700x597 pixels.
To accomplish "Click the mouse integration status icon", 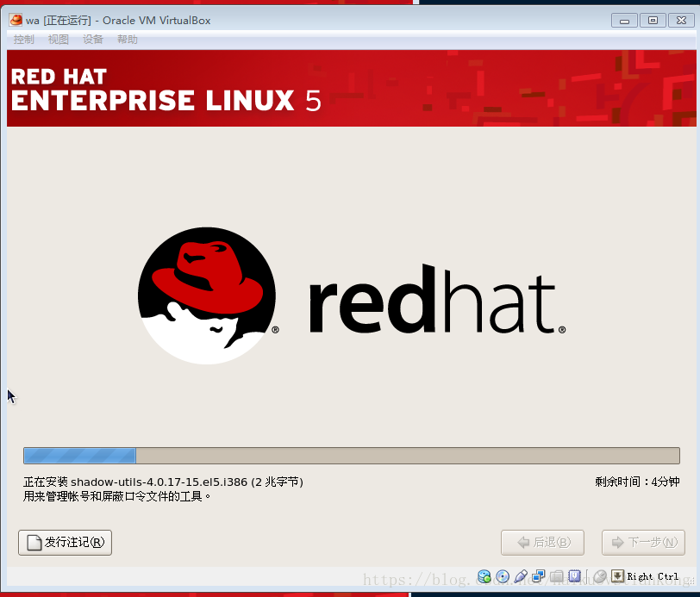I will coord(599,576).
